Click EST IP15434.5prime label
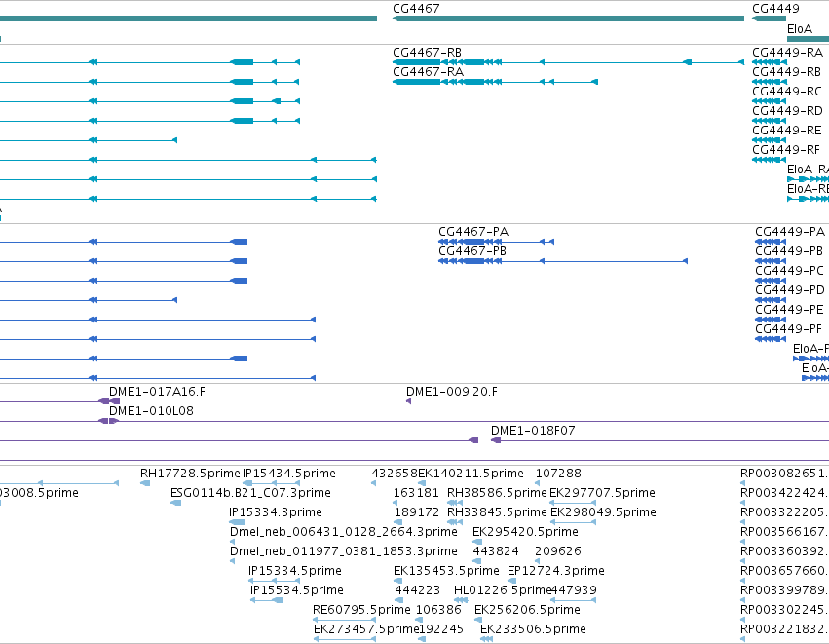Image resolution: width=829 pixels, height=644 pixels. pos(289,474)
